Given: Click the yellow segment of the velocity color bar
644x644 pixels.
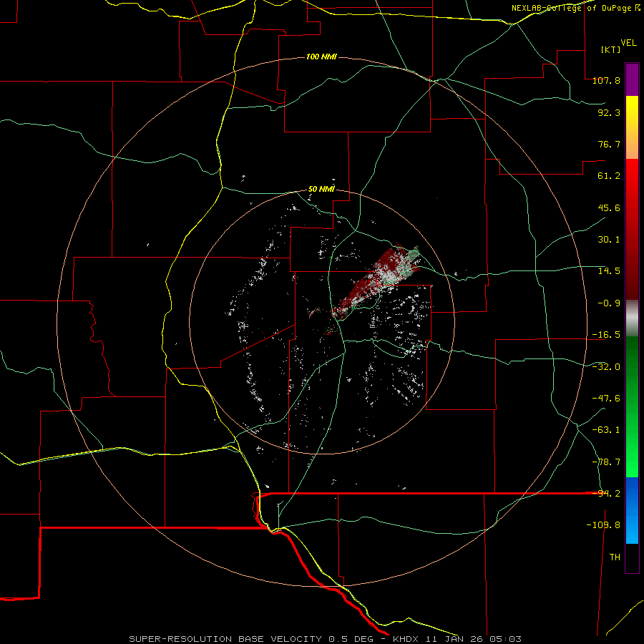Looking at the screenshot, I should coord(632,127).
